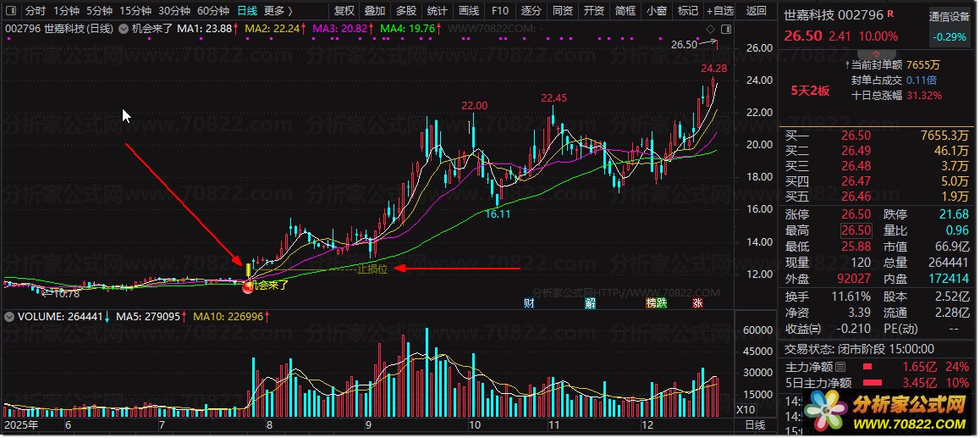Click the 叠加 overlay button
Viewport: 980px width, 438px height.
[x=375, y=11]
